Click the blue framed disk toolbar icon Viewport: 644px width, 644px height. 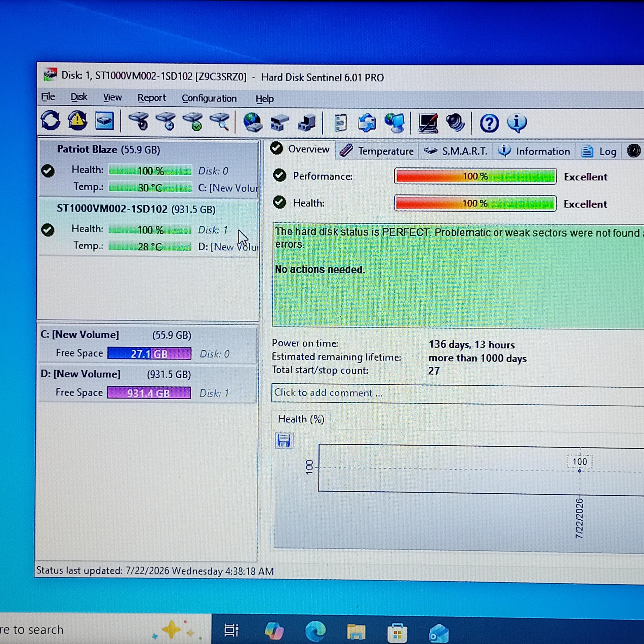click(x=104, y=121)
